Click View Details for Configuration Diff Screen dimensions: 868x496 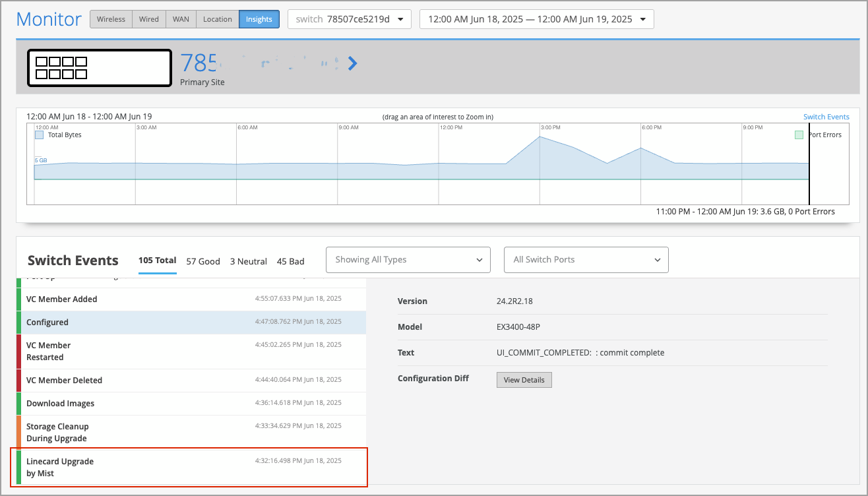click(524, 380)
